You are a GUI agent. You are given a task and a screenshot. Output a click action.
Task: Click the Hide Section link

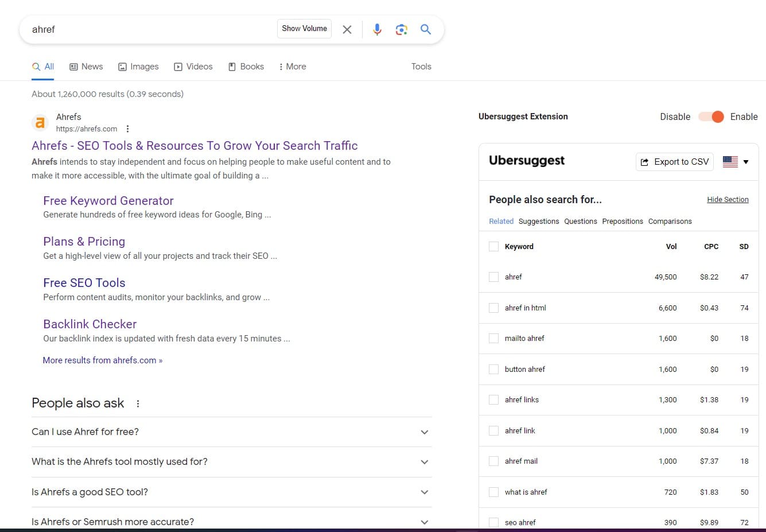[728, 200]
